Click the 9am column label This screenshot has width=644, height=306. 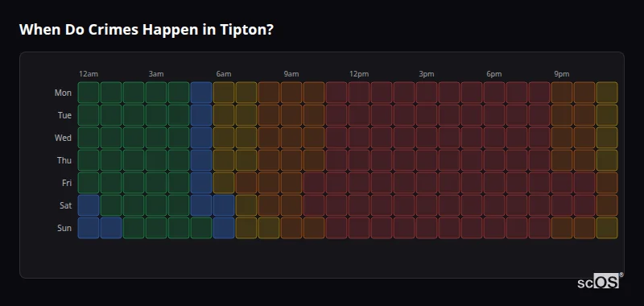point(291,74)
